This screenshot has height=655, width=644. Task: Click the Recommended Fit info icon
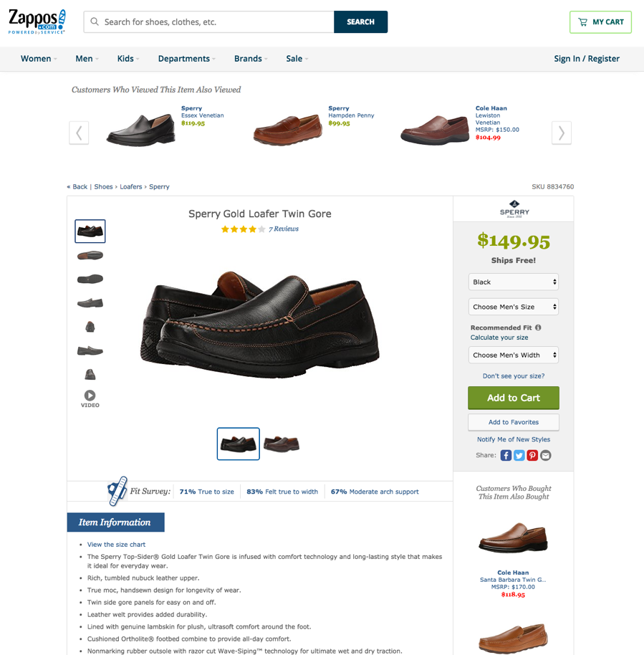pos(538,327)
